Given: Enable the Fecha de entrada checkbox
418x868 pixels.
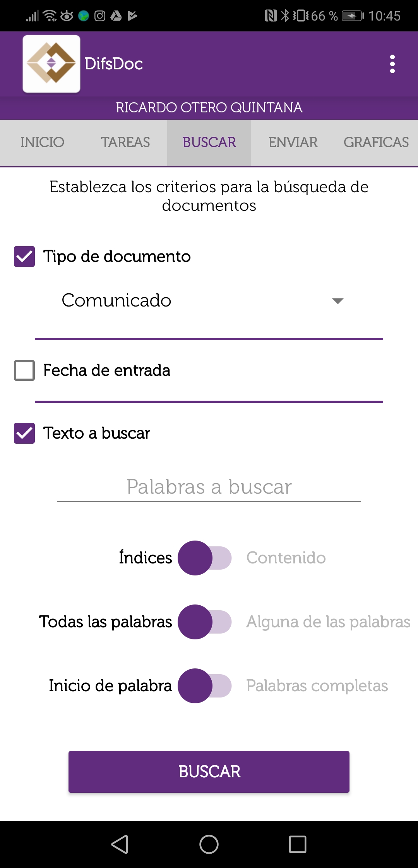Looking at the screenshot, I should 24,370.
